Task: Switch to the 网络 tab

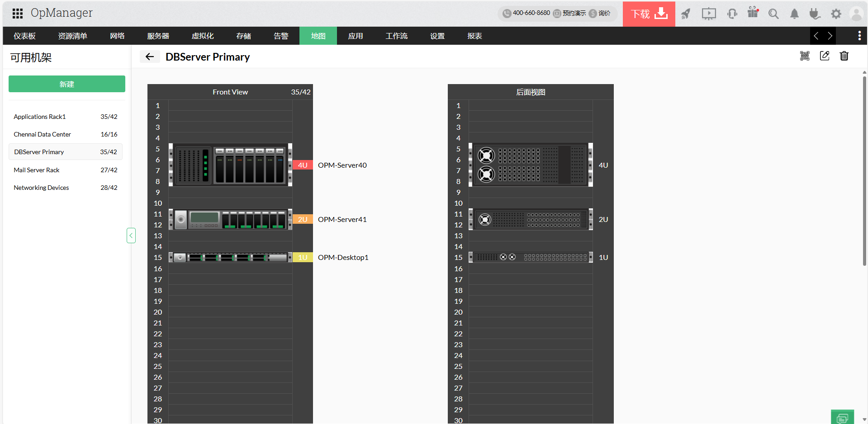Action: [117, 36]
